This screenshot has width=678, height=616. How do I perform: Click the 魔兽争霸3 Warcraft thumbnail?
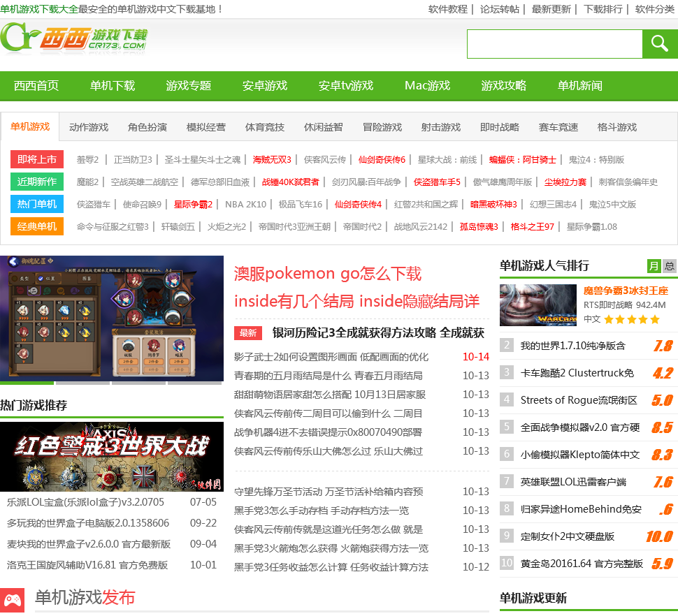(x=538, y=305)
